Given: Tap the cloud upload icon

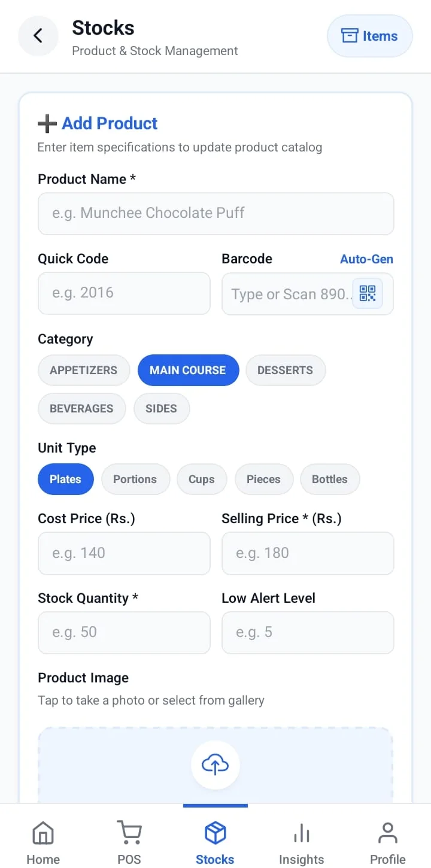Looking at the screenshot, I should click(x=215, y=764).
